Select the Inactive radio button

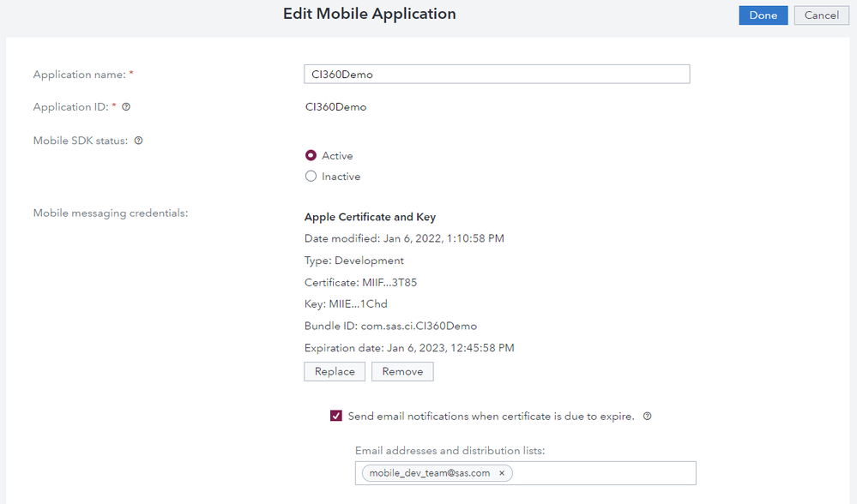(311, 177)
